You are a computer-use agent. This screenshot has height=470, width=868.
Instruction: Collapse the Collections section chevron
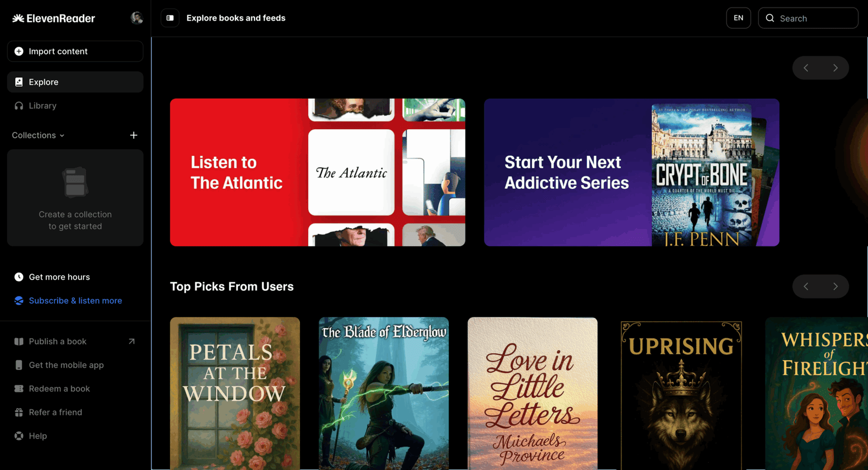(62, 136)
